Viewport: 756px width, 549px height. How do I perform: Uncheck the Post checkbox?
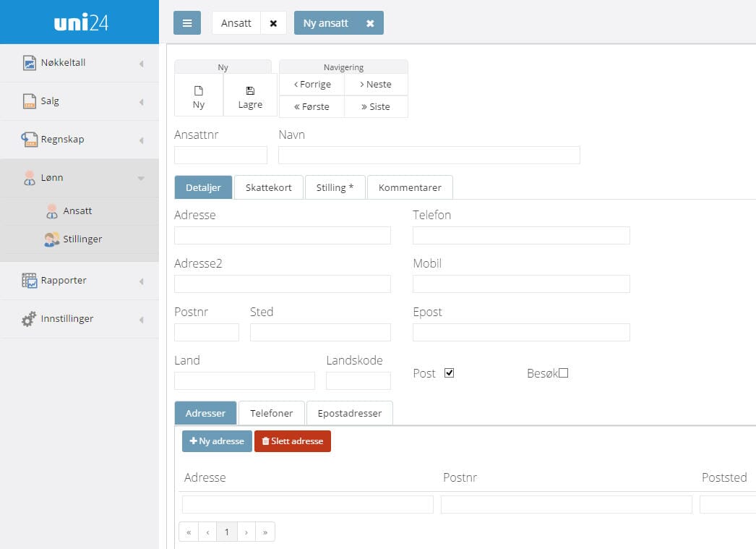449,373
